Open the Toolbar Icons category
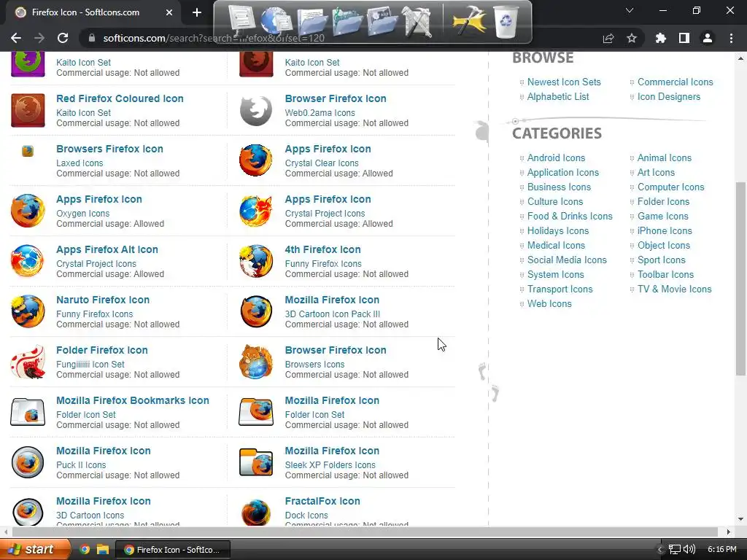 click(x=665, y=275)
